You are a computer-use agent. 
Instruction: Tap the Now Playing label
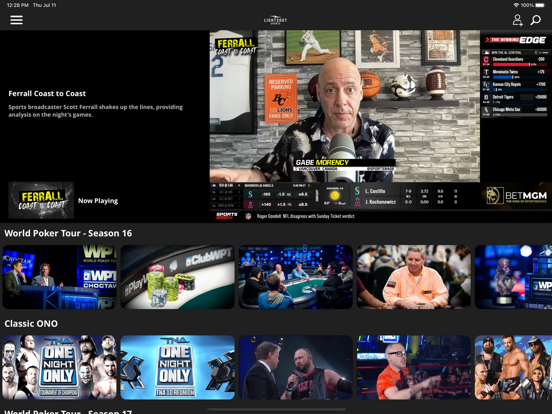[98, 201]
